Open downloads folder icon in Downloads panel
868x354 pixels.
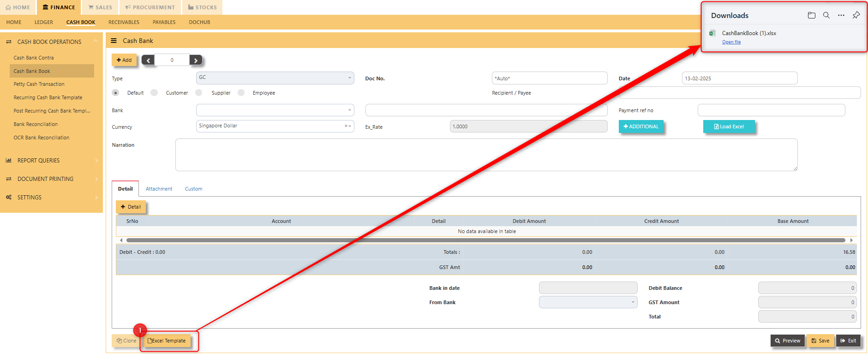(811, 15)
